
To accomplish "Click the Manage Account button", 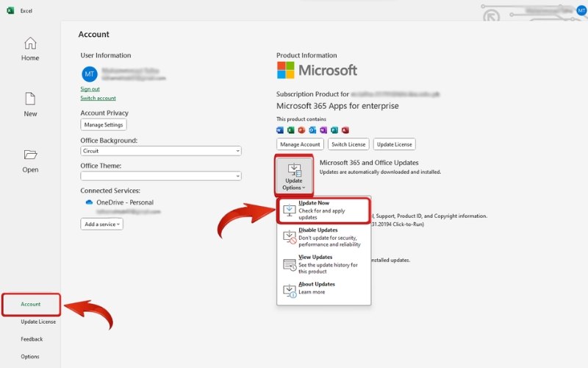I will pos(300,144).
